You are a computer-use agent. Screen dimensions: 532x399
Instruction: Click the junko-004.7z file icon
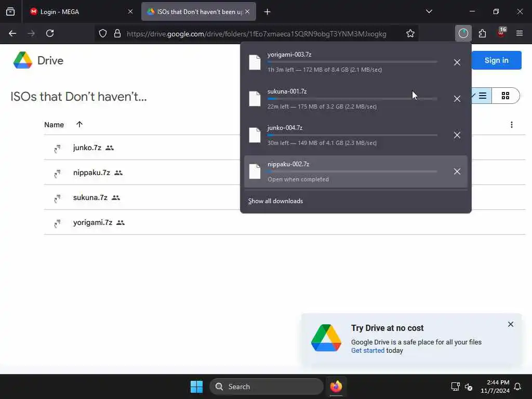(255, 135)
